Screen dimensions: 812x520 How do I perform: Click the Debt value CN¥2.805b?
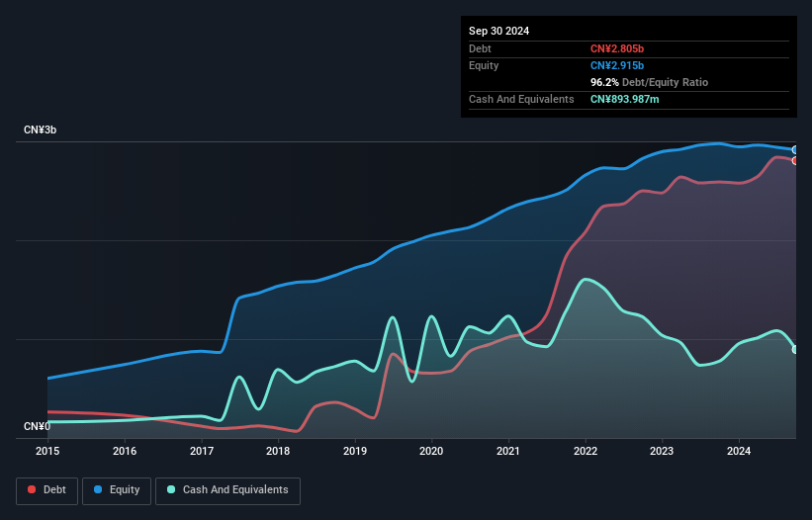coord(617,48)
